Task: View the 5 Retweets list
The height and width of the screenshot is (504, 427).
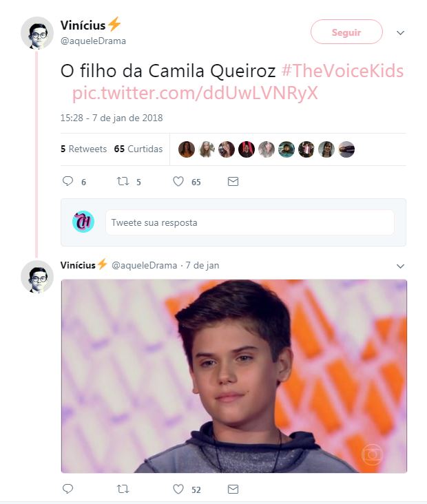Action: point(83,149)
